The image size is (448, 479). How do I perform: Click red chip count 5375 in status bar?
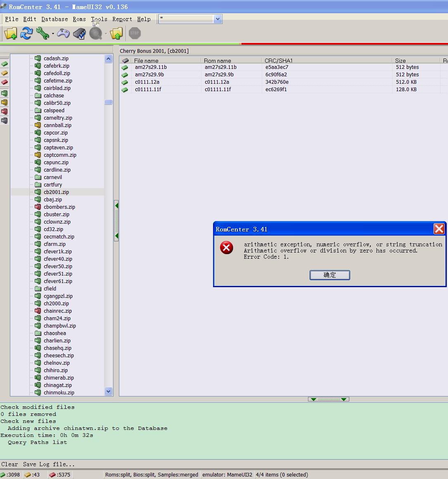[x=59, y=475]
